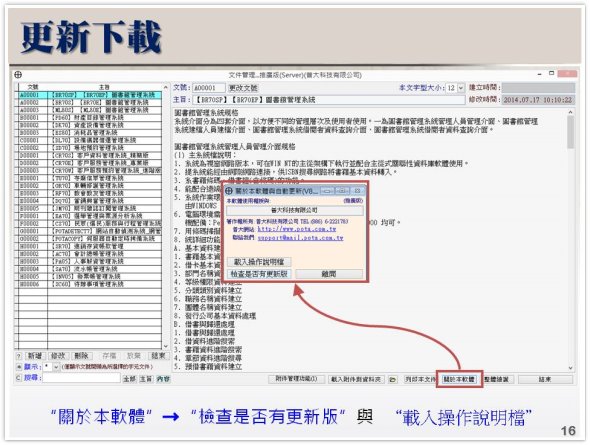Click the 關於本軟體 button in the bottom bar

tap(459, 379)
